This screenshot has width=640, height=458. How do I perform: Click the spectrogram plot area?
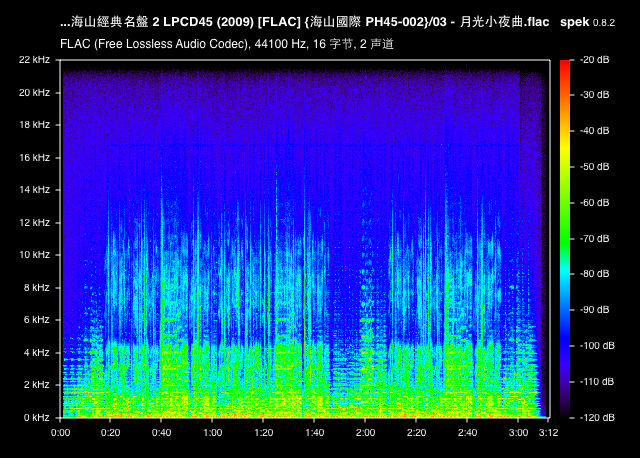305,239
